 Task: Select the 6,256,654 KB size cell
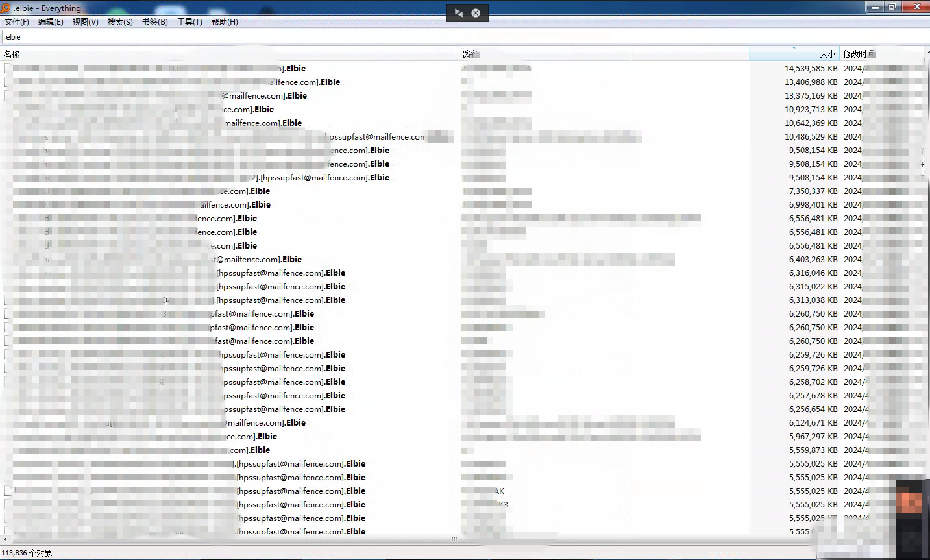click(813, 409)
